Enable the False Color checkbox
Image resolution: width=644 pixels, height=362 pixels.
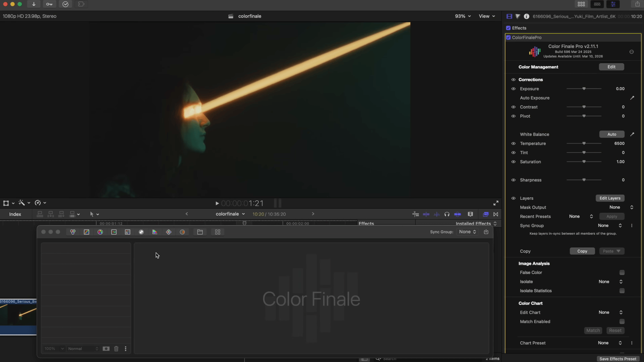tap(622, 273)
